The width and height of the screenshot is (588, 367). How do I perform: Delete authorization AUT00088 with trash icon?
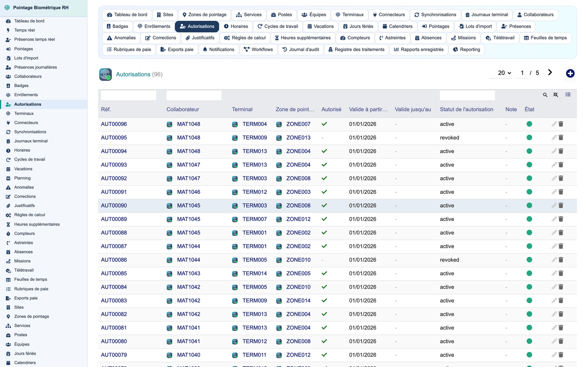coord(561,232)
